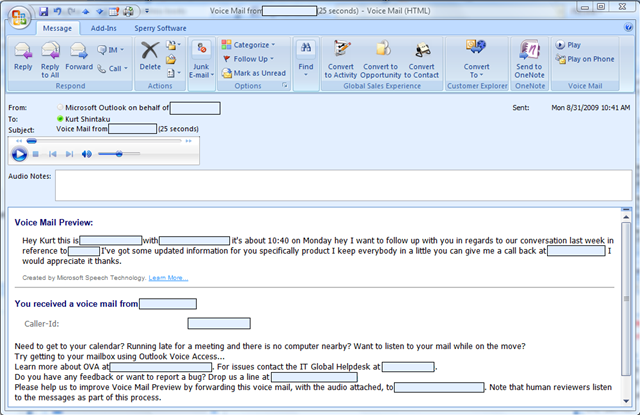Convert the message to an Activity

coord(344,59)
